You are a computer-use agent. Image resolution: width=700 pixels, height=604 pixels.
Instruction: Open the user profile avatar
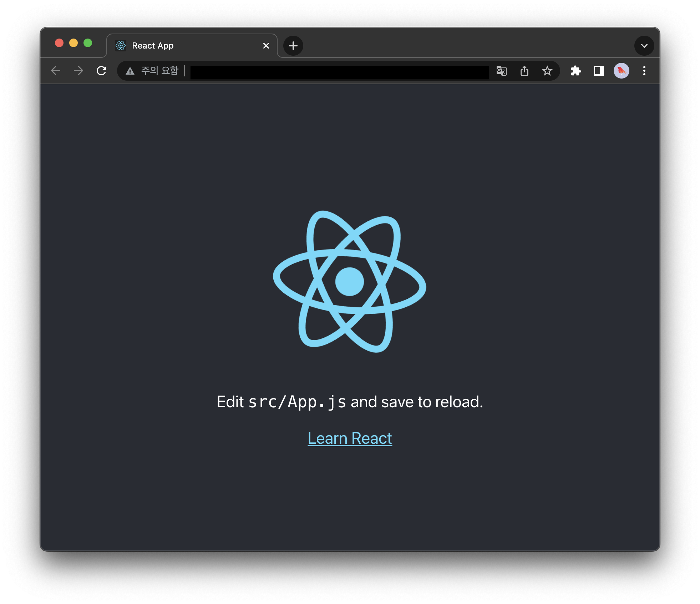(x=622, y=71)
